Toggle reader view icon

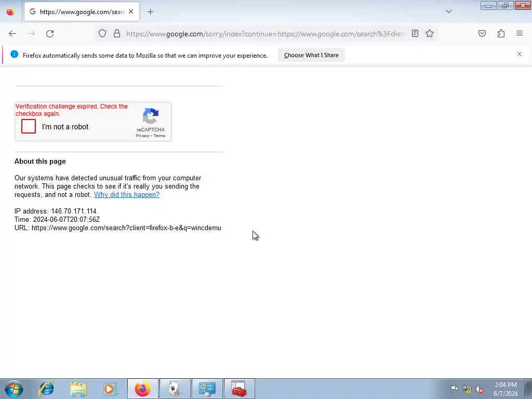tap(415, 33)
